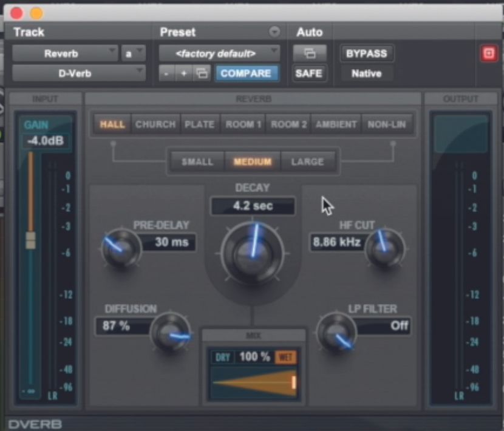
Task: Turn the DECAY knob
Action: click(x=252, y=252)
